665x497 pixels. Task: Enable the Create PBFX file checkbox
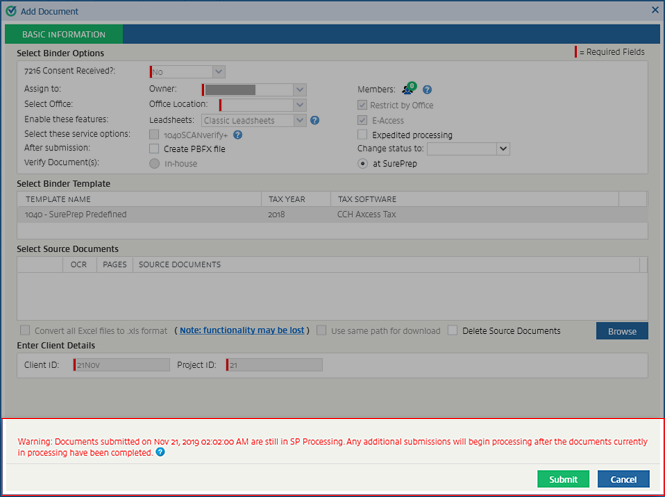tap(154, 149)
